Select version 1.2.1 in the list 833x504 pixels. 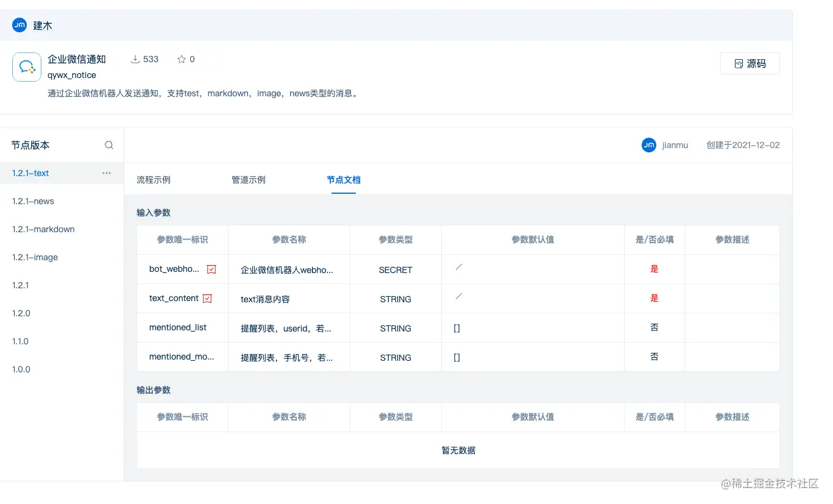point(20,285)
